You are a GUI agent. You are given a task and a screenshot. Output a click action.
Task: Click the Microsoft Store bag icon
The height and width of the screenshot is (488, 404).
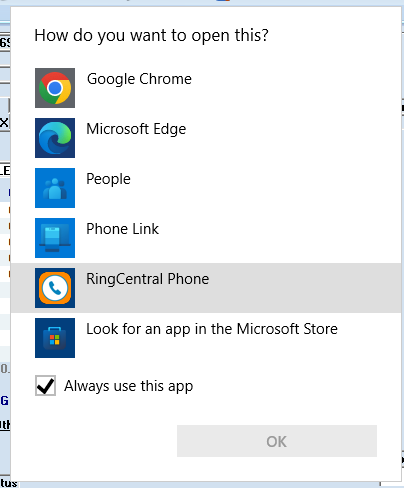55,338
